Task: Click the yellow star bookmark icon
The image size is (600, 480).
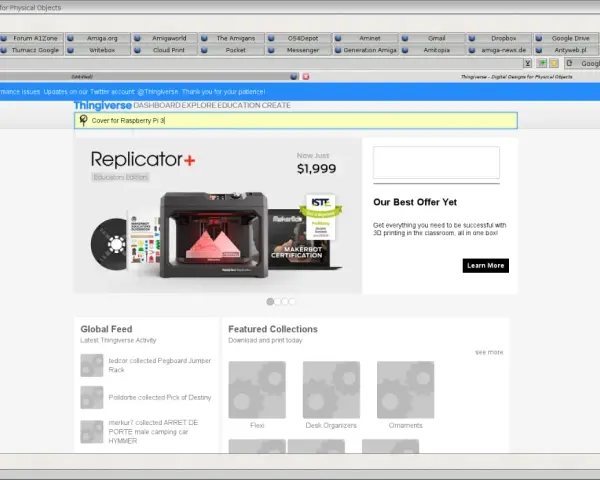Action: (x=554, y=64)
